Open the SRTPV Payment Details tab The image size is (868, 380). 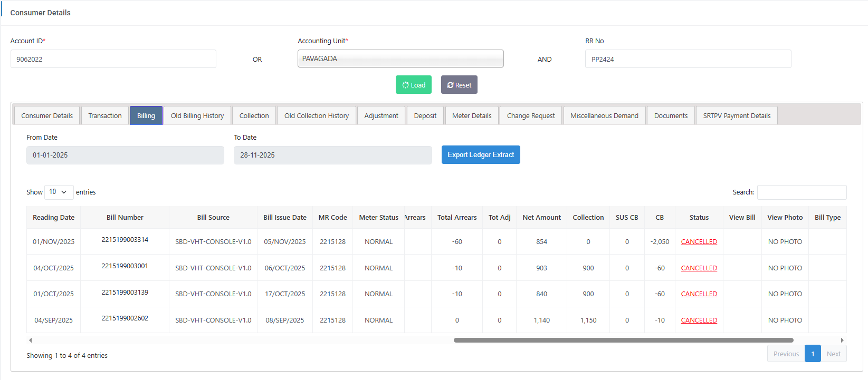(736, 115)
